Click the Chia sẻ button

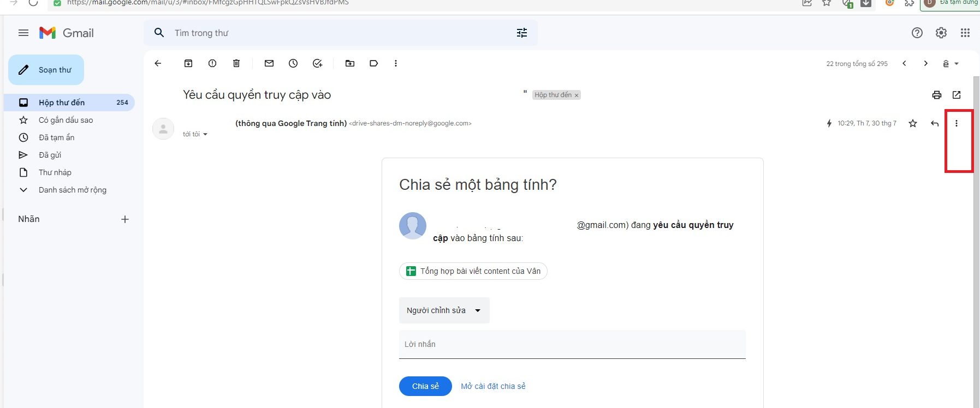pos(425,386)
